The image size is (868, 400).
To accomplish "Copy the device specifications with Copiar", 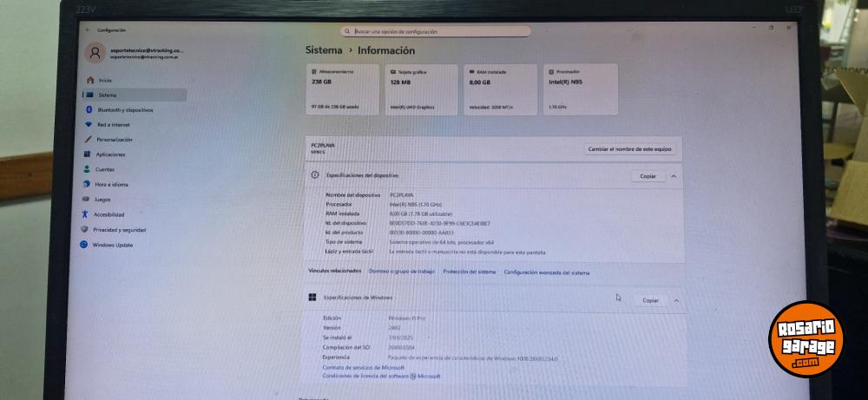I will pos(648,176).
